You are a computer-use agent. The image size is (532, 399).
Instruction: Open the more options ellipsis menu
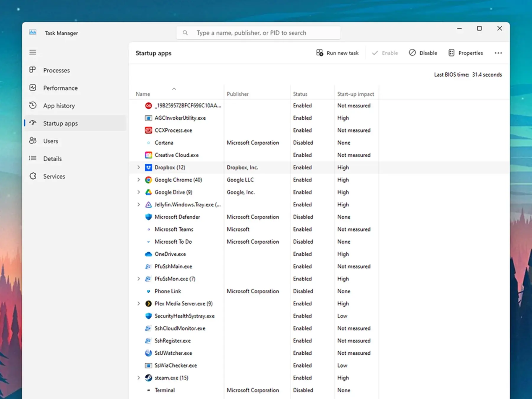pos(498,53)
